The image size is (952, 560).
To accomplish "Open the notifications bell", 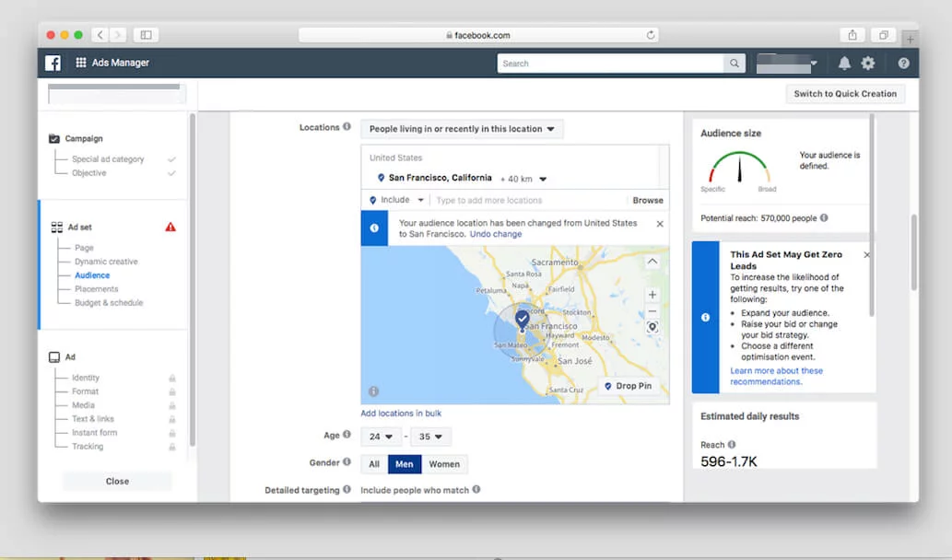I will tap(844, 64).
